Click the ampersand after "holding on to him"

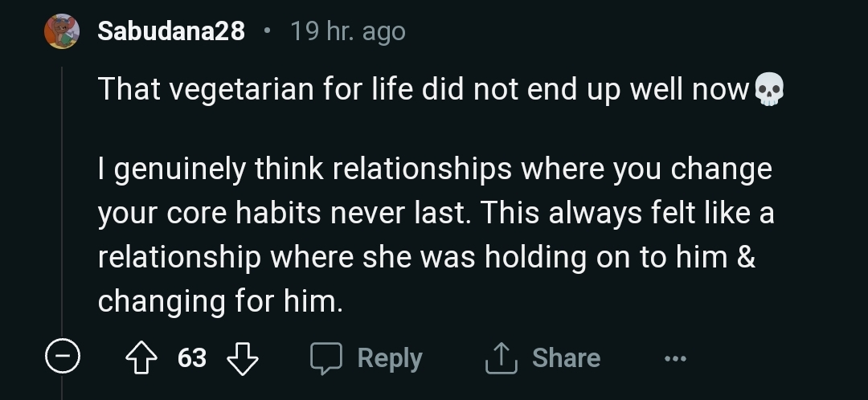pos(746,258)
